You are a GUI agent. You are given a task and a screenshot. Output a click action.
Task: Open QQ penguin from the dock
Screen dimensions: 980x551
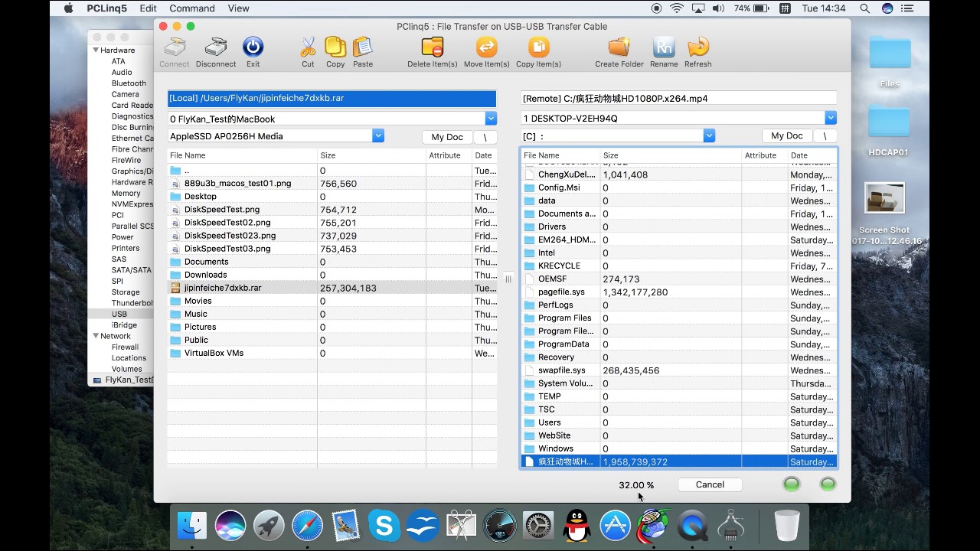point(577,526)
